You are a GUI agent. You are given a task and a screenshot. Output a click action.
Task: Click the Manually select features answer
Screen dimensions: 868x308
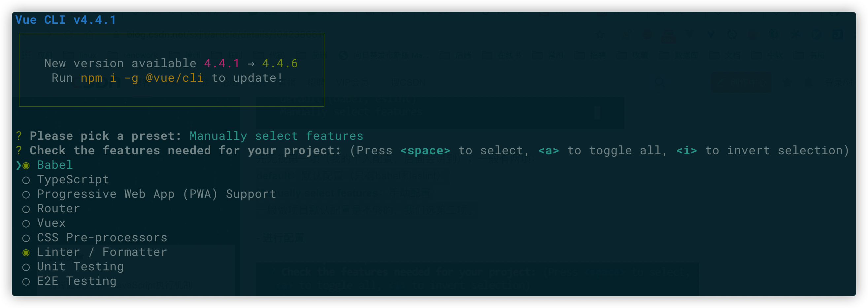click(x=276, y=136)
